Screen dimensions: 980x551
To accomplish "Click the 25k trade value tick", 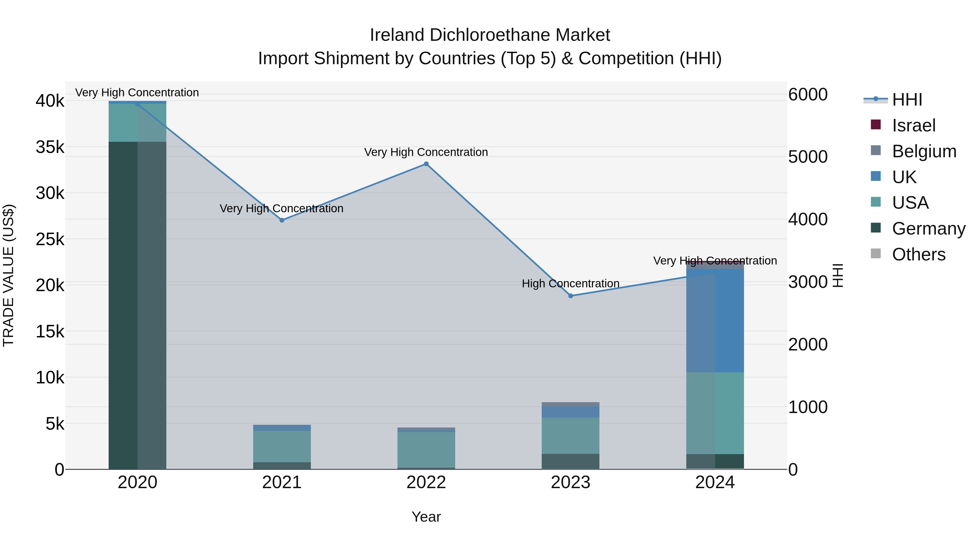I will (50, 239).
